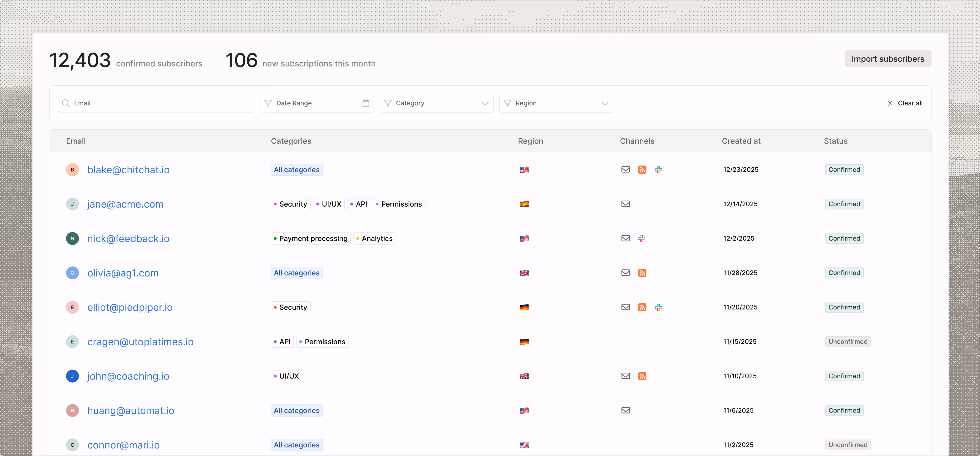Click the RSS feed icon for elliot@piedpiper.io
This screenshot has width=980, height=456.
tap(642, 307)
